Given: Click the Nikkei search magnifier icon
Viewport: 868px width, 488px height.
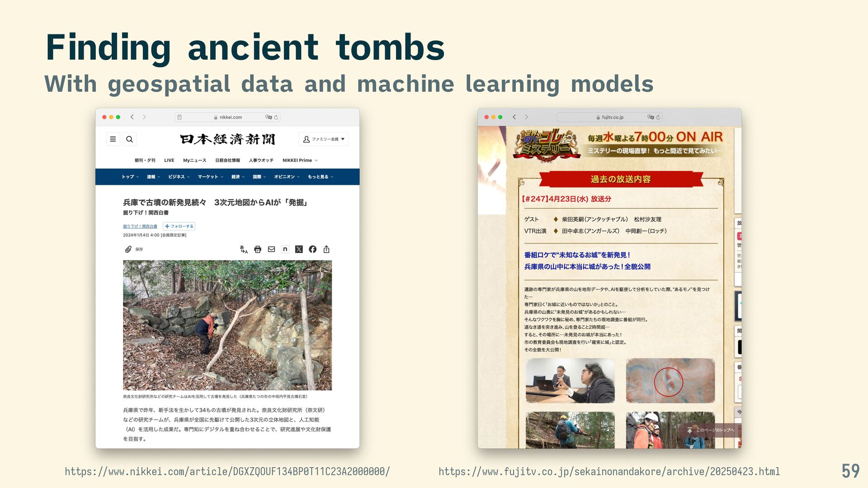Looking at the screenshot, I should 129,139.
